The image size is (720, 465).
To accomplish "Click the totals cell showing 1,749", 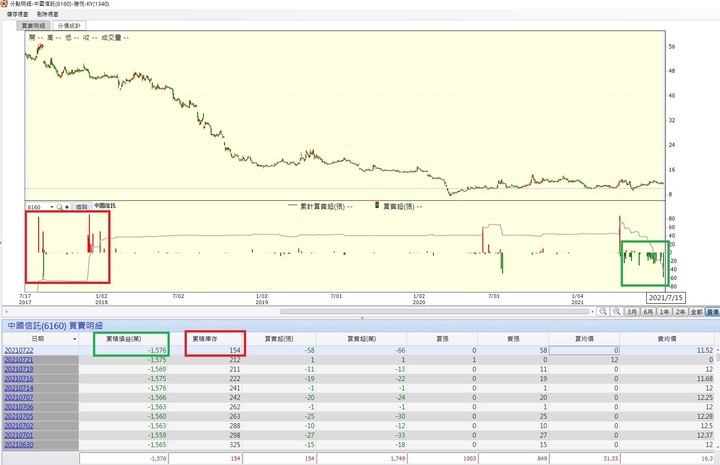I will [361, 459].
